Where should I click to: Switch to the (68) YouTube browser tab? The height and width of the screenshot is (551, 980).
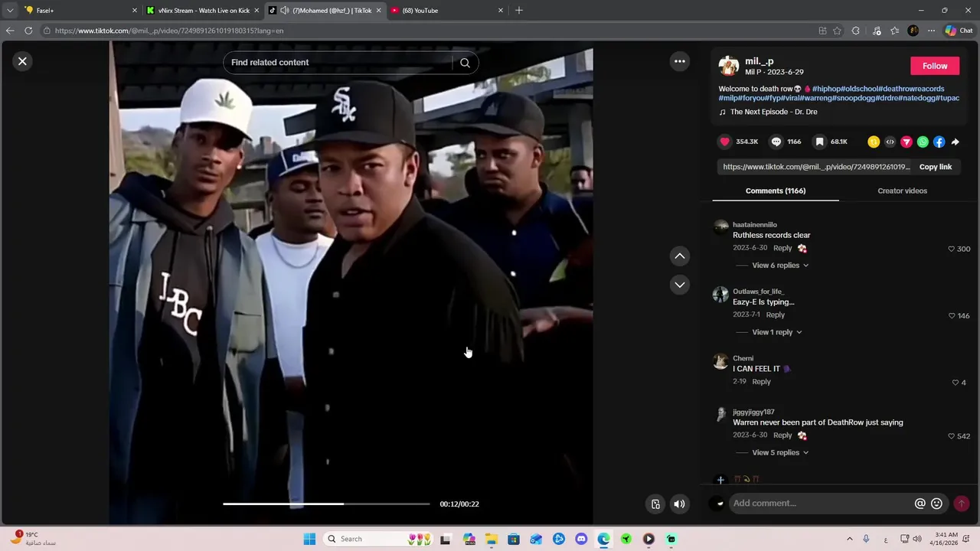447,11
